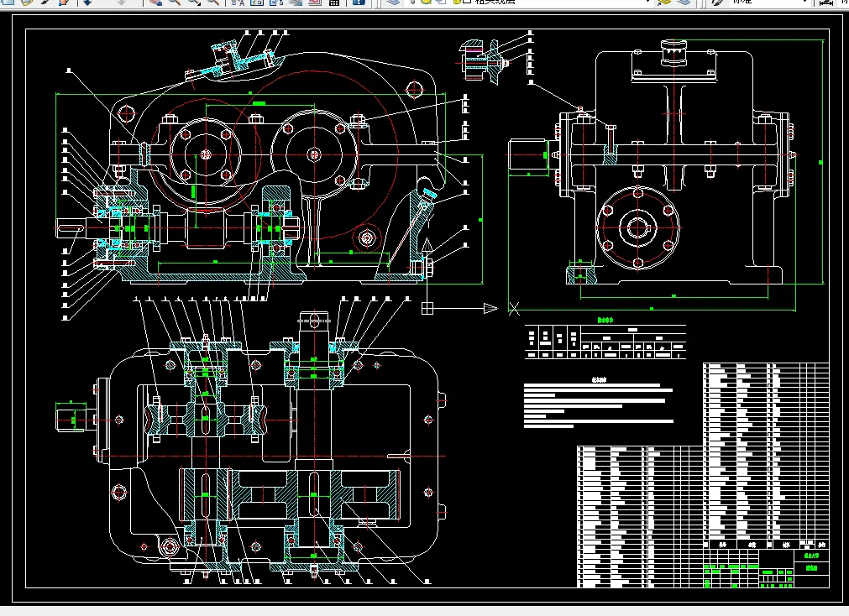Image resolution: width=849 pixels, height=616 pixels.
Task: Select the breather cap atop the side view housing
Action: tap(673, 53)
